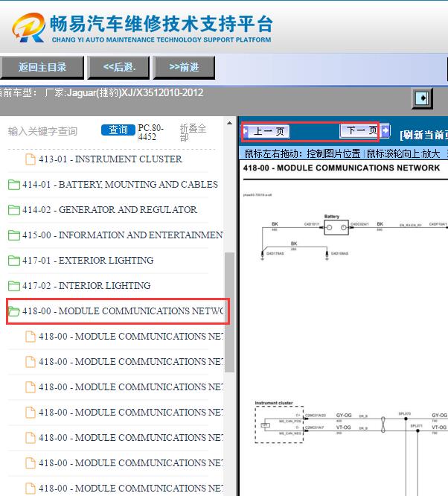Viewport: 448px width, 496px height.
Task: Select 418-00 MODULE COMMUNICATIONS NETWORK folder label
Action: [123, 311]
